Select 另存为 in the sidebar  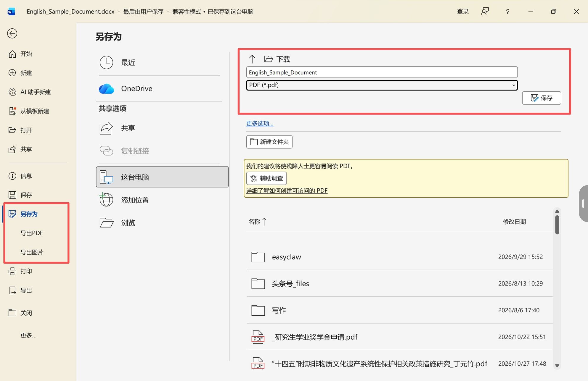tap(23, 214)
